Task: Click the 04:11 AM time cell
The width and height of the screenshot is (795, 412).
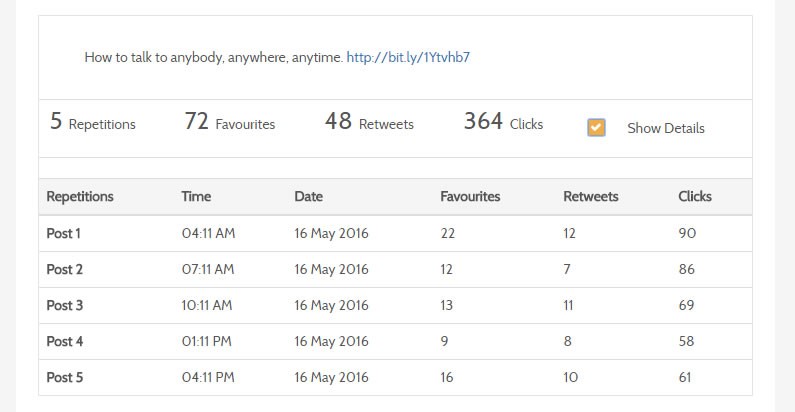Action: pyautogui.click(x=208, y=234)
